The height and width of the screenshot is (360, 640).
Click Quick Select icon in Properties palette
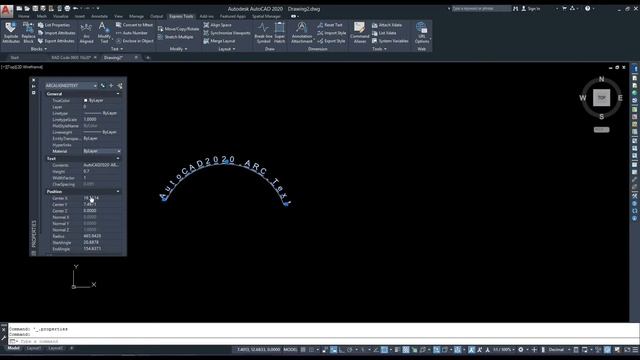[120, 86]
